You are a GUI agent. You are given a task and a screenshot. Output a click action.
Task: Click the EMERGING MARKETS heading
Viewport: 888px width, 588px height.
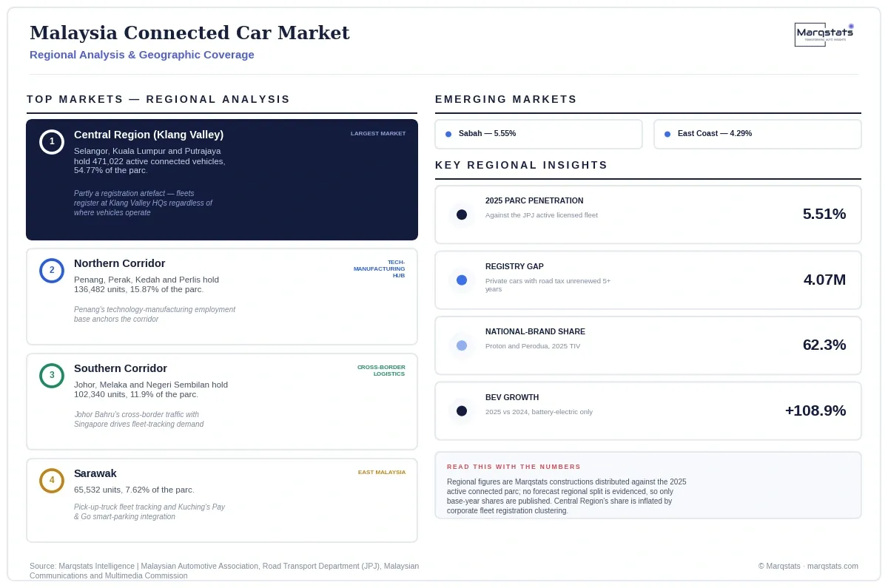506,99
